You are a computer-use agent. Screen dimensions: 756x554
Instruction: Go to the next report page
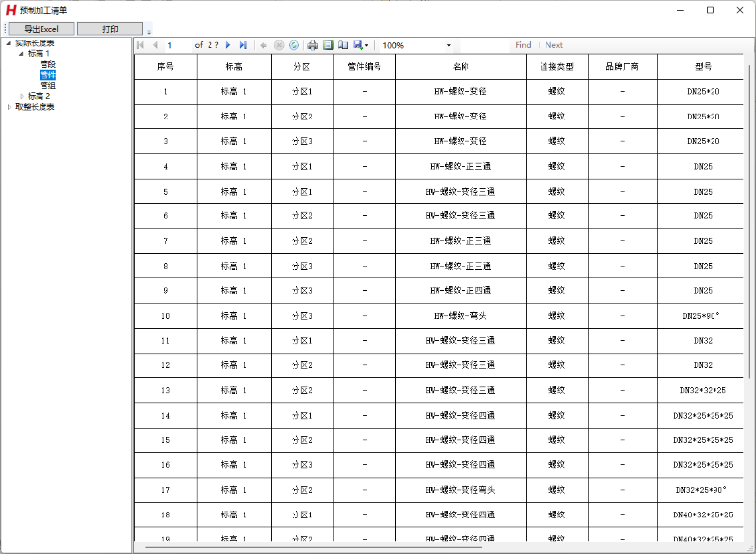click(x=228, y=45)
